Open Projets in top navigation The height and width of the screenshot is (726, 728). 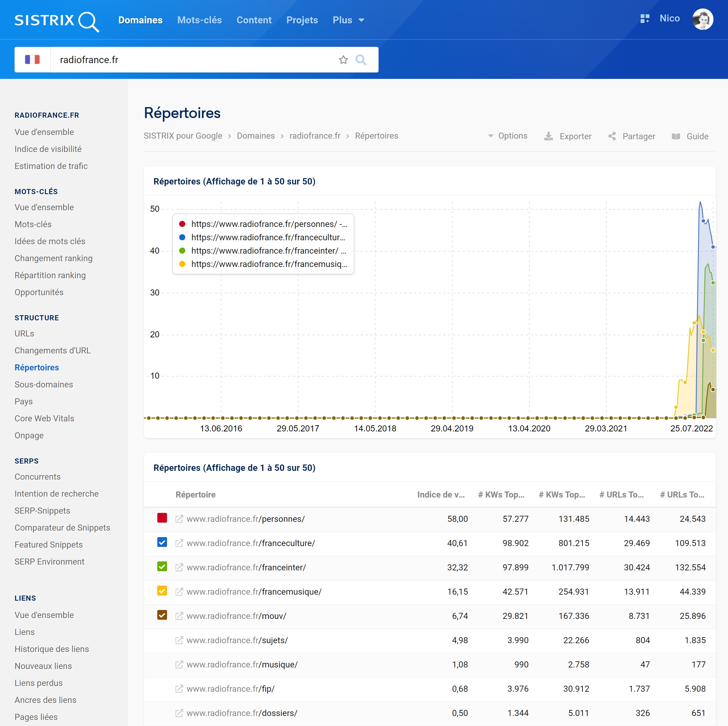point(302,20)
